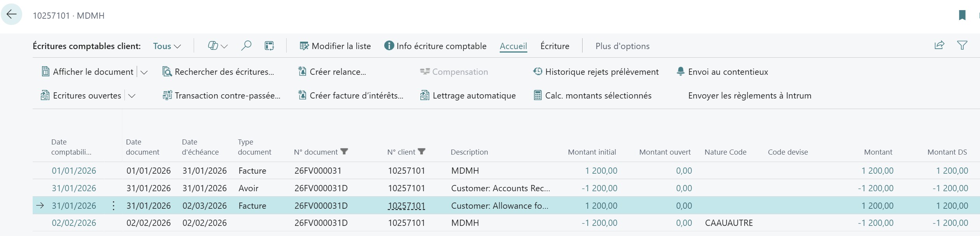Click the CAAUAUTRE nature code cell
The height and width of the screenshot is (236, 980).
pos(729,223)
